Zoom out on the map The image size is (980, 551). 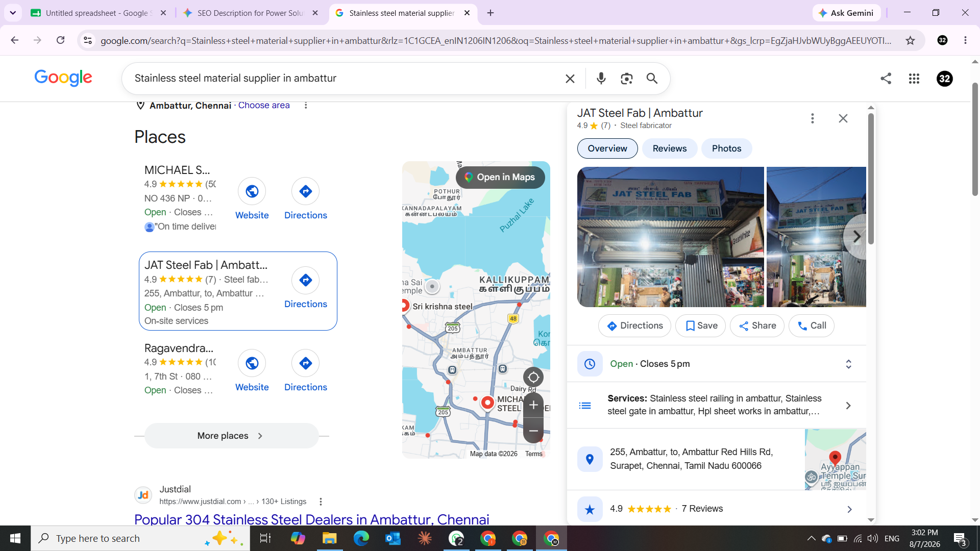point(533,431)
